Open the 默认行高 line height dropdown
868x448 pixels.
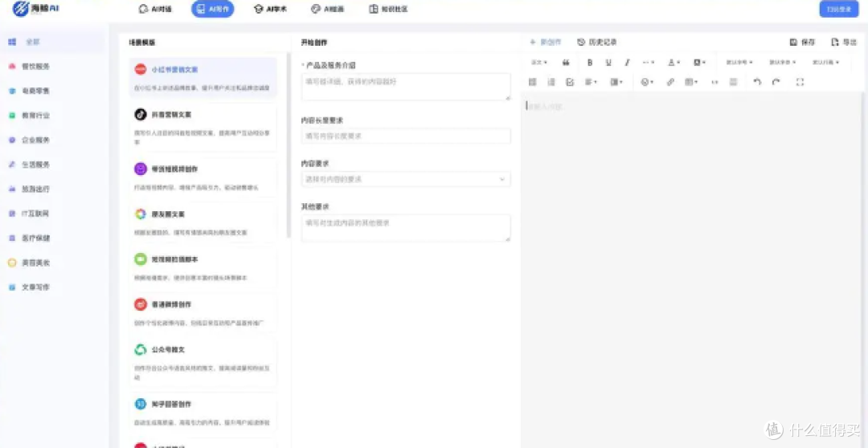pyautogui.click(x=825, y=63)
